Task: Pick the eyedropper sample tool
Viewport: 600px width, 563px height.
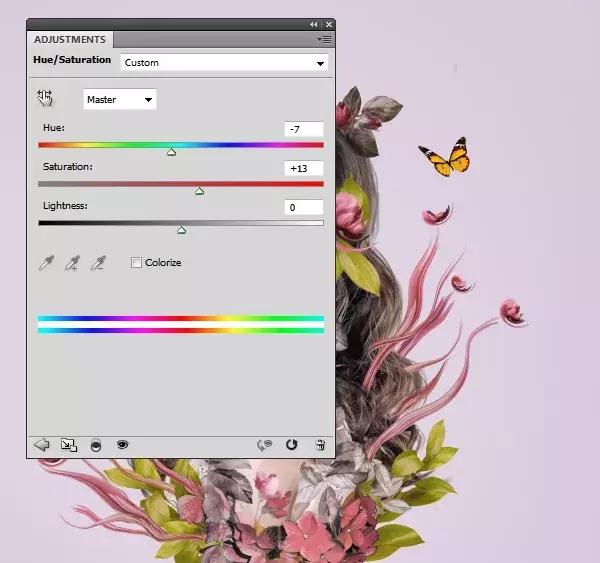Action: tap(46, 263)
